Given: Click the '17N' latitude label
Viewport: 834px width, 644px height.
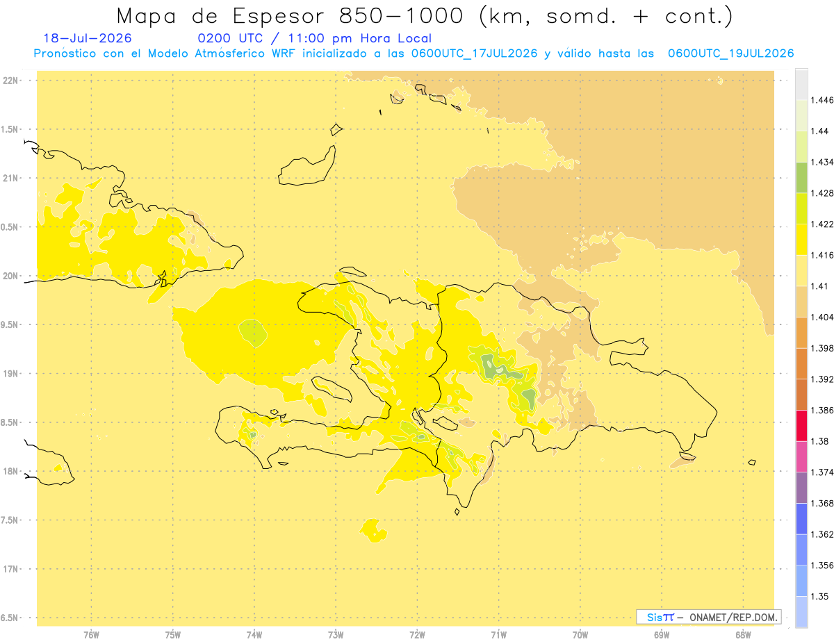Looking at the screenshot, I should coord(10,569).
